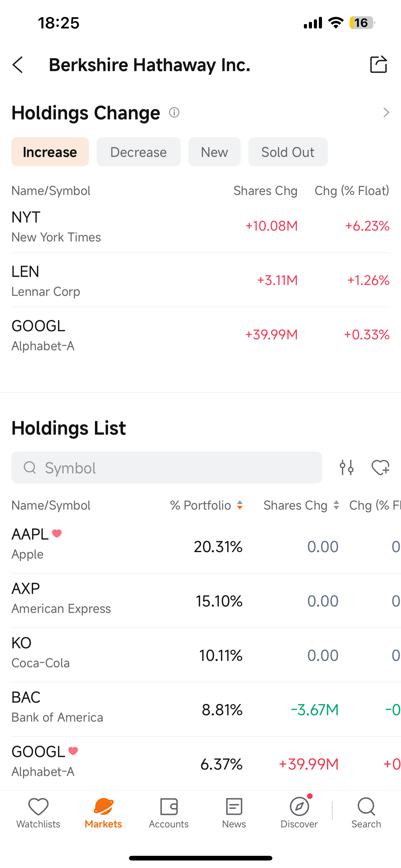Screen dimensions: 401x868
Task: Toggle the favorite heart next to GOOGL
Action: point(73,751)
